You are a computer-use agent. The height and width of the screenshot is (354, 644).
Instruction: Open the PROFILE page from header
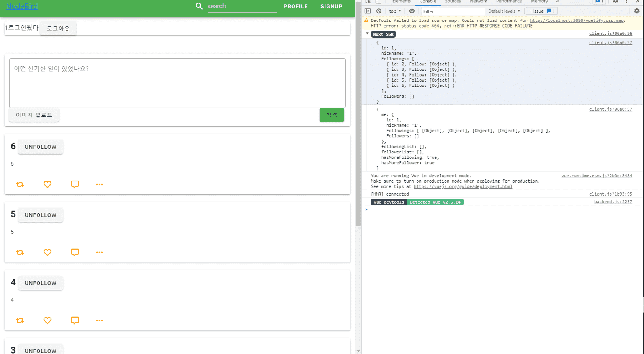pos(296,6)
